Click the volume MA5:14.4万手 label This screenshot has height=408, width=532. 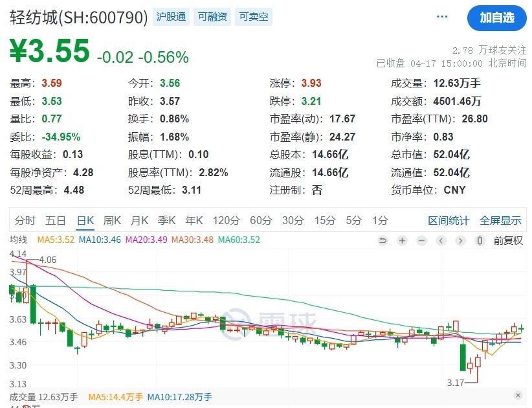pos(116,397)
